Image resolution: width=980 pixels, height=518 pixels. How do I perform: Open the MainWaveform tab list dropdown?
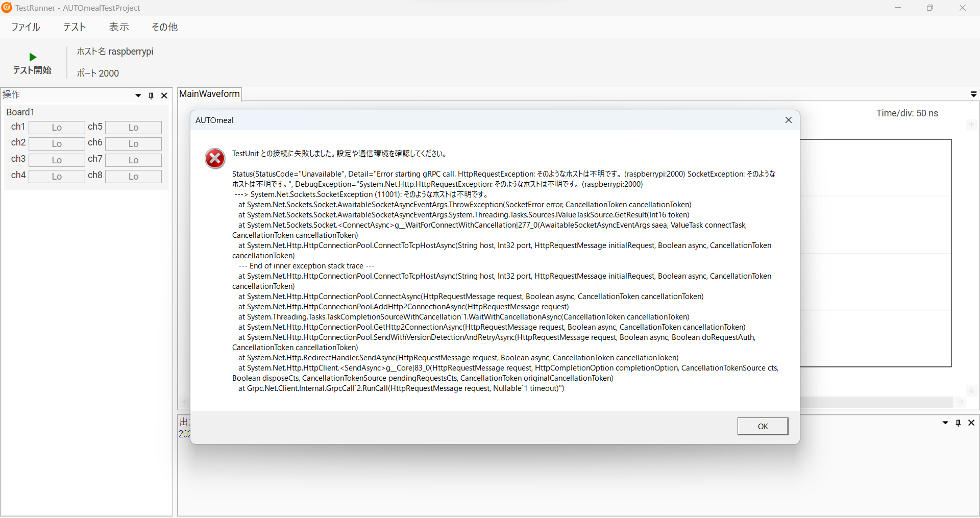coord(973,94)
